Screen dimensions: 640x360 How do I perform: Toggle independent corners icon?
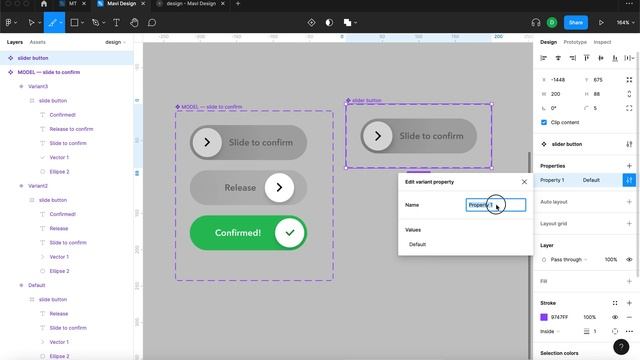pyautogui.click(x=629, y=108)
